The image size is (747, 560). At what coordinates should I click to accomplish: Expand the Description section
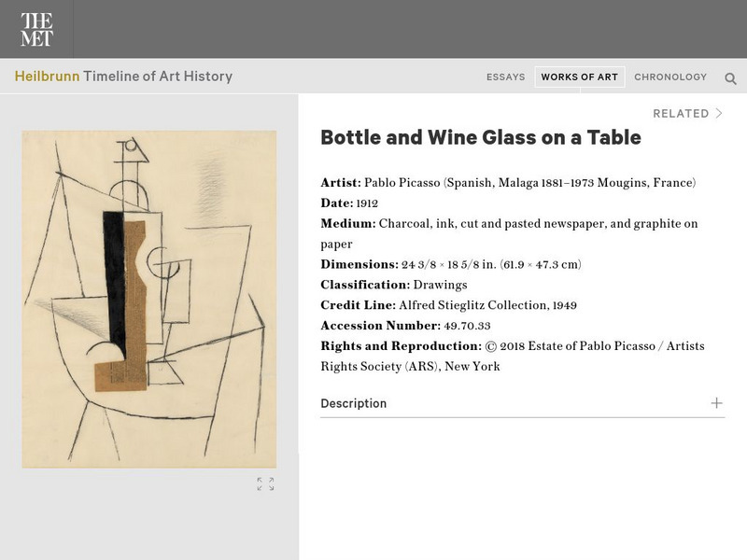pyautogui.click(x=353, y=403)
